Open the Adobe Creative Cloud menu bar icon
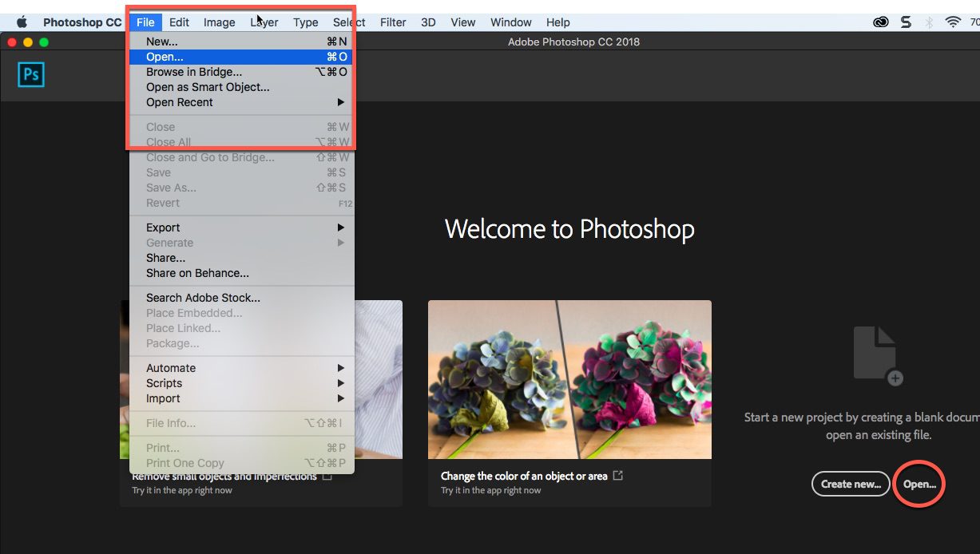The width and height of the screenshot is (980, 554). (x=879, y=22)
